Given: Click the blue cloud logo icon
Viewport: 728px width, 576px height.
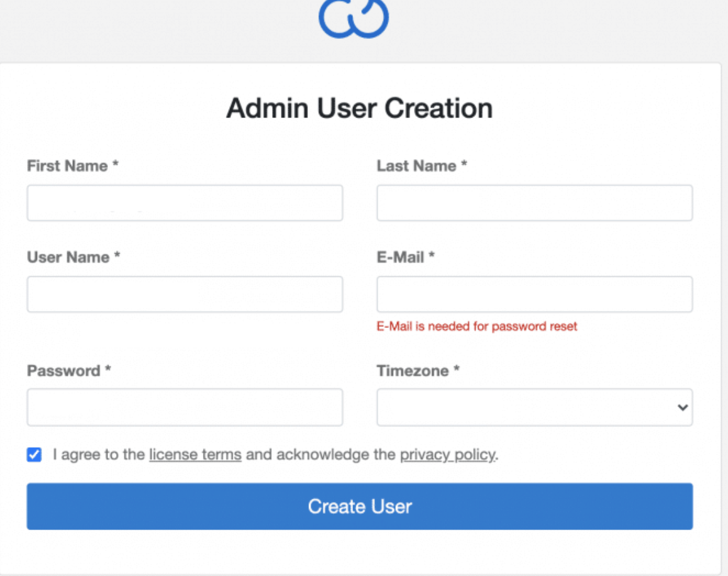Looking at the screenshot, I should [x=354, y=18].
